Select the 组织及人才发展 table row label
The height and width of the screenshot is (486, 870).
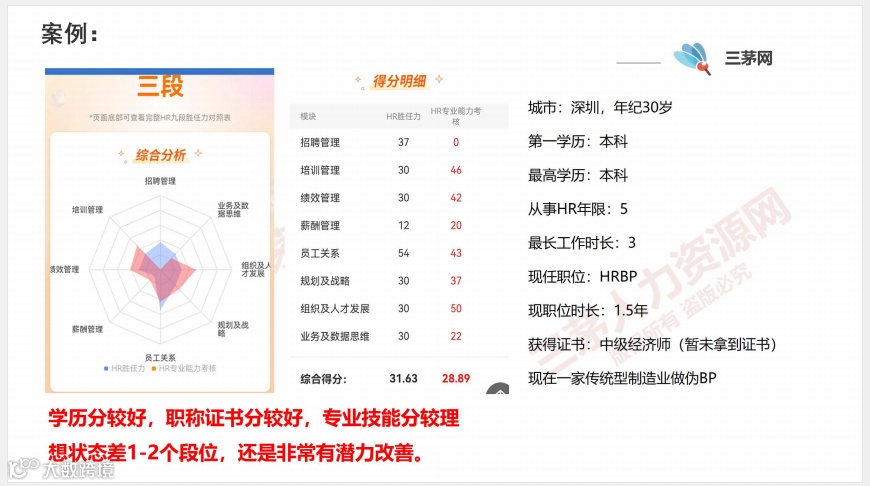point(335,309)
